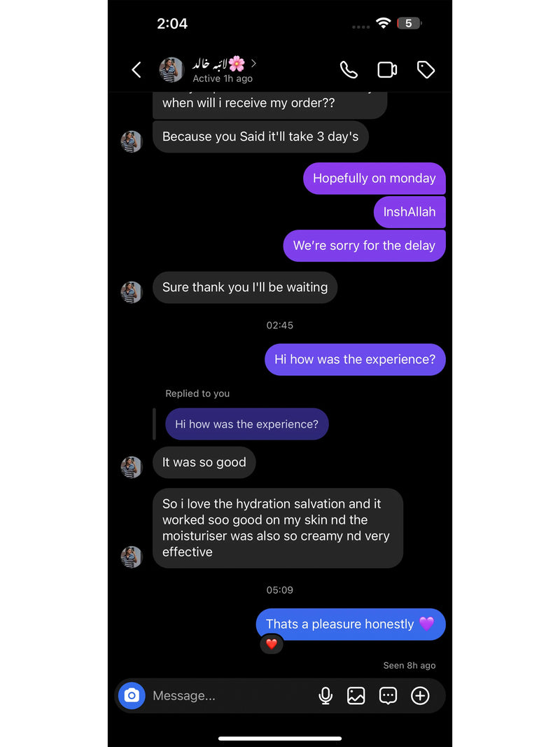The height and width of the screenshot is (747, 560).
Task: Tap sender avatar beside 'It was so good'
Action: [x=132, y=468]
